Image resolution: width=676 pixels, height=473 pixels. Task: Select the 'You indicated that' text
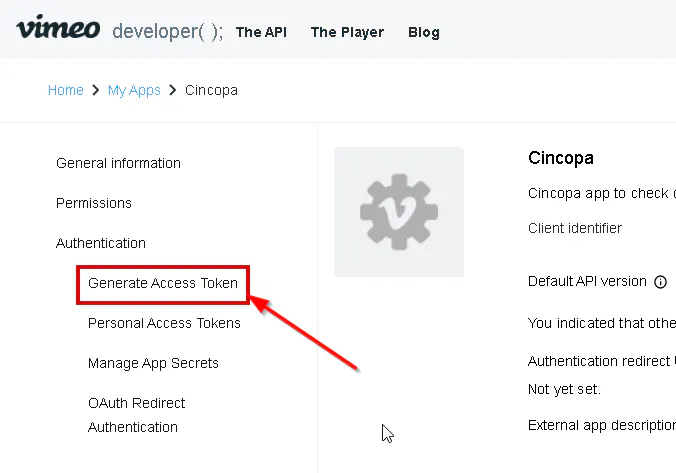coord(602,323)
